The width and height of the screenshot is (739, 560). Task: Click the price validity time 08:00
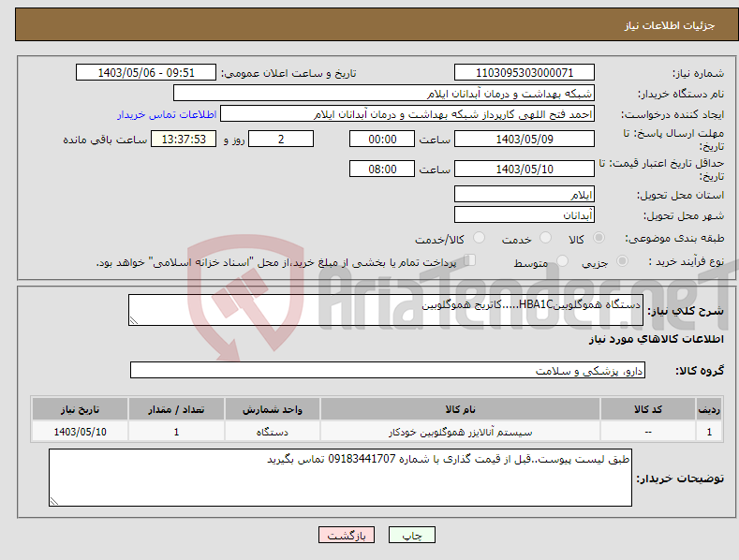click(382, 169)
